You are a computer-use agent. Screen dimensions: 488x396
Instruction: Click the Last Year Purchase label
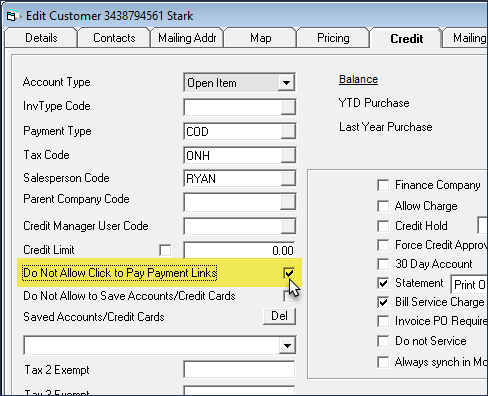coord(386,127)
